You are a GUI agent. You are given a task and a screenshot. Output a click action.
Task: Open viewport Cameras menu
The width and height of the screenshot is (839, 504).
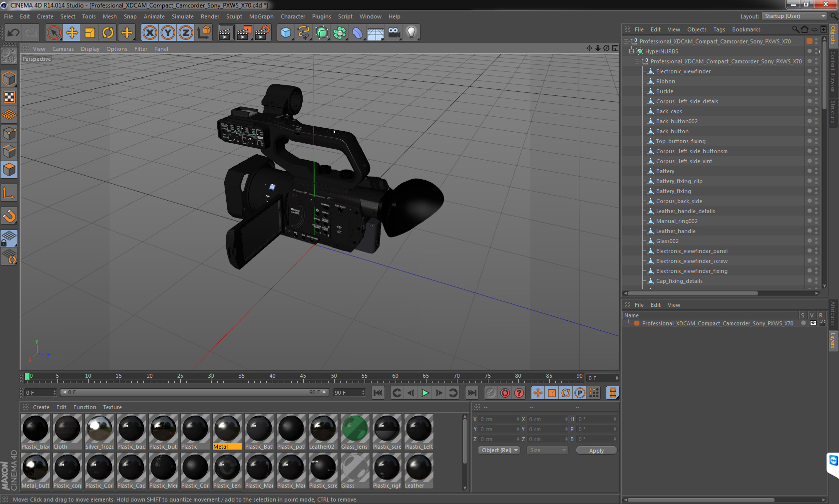pos(63,49)
